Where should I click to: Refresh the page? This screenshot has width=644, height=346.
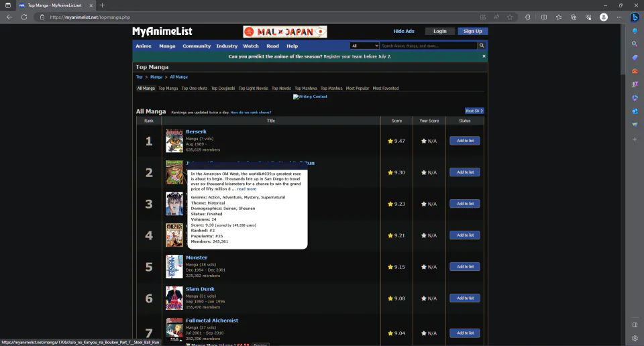click(24, 17)
